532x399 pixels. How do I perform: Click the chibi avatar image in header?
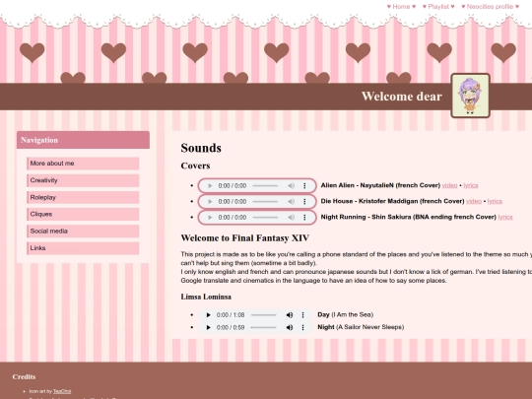pos(470,96)
